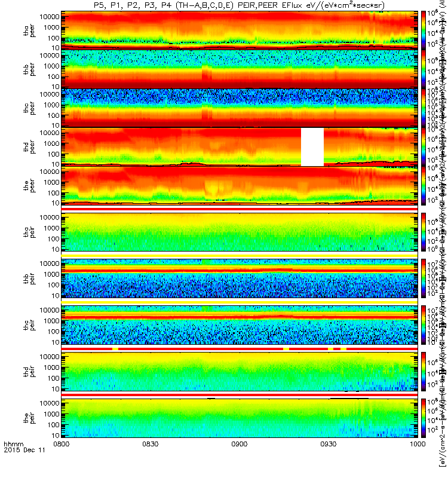Click the 0830 time axis label
This screenshot has width=448, height=478.
151,444
